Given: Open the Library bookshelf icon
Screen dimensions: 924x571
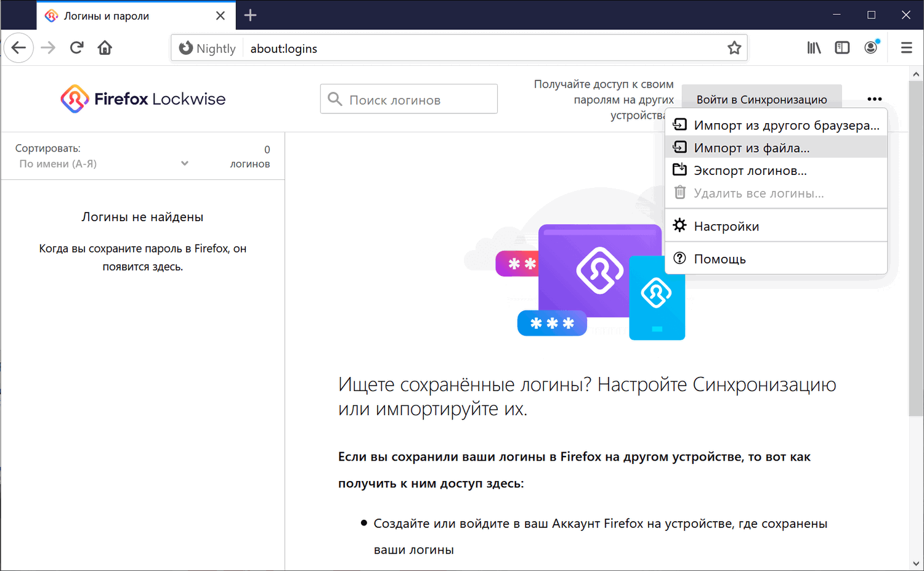Looking at the screenshot, I should [814, 47].
